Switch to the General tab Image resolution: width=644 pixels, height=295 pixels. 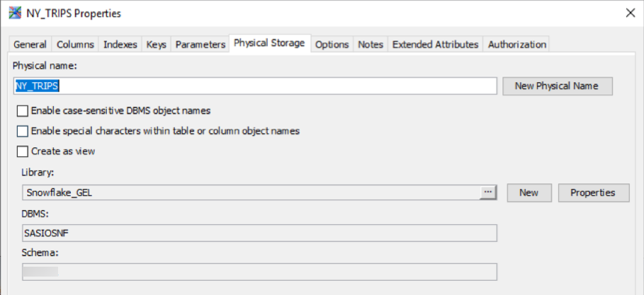click(x=30, y=45)
